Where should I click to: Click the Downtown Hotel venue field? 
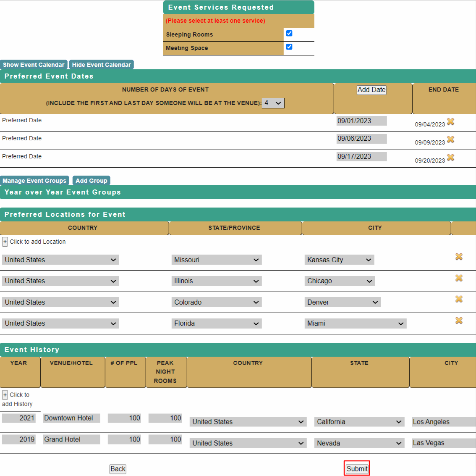pyautogui.click(x=71, y=418)
